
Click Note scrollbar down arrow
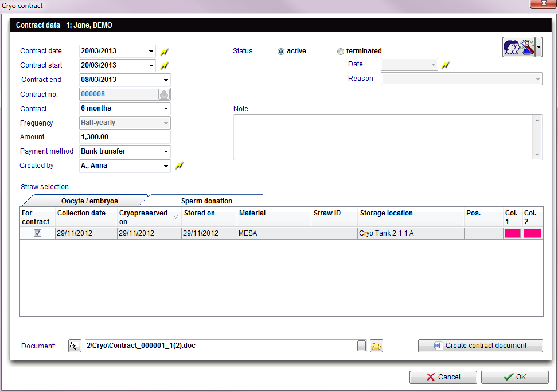(537, 155)
